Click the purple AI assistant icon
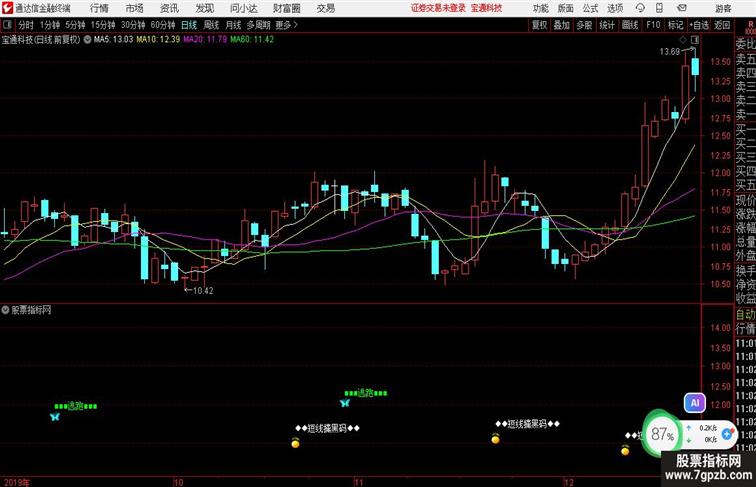 695,403
